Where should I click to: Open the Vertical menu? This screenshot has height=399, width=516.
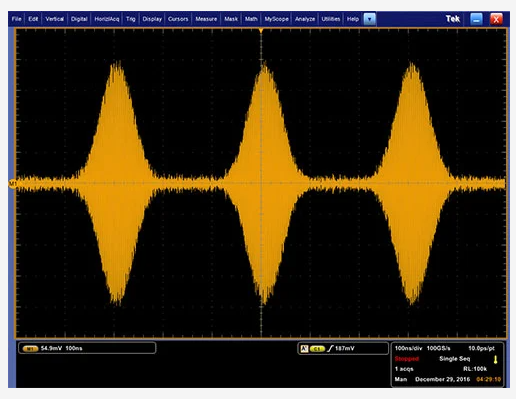click(54, 19)
